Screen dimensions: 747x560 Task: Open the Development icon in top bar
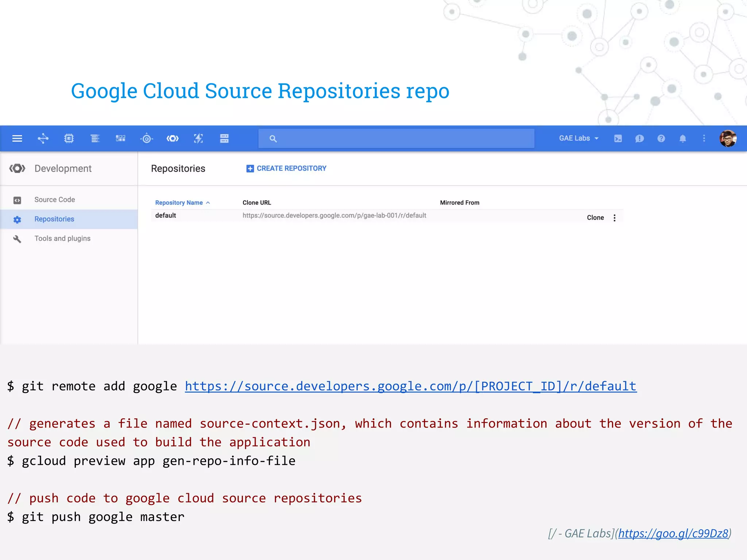pos(173,139)
